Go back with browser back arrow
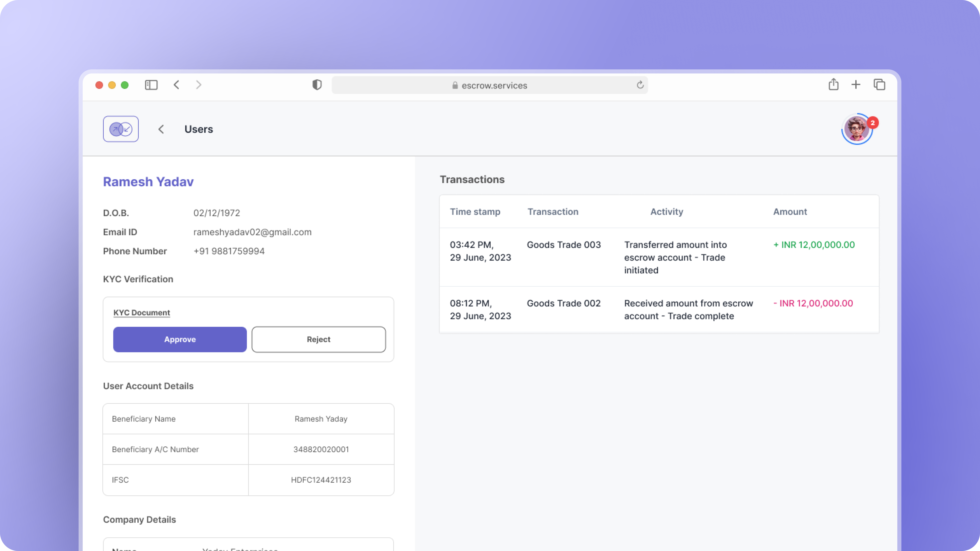 [176, 85]
